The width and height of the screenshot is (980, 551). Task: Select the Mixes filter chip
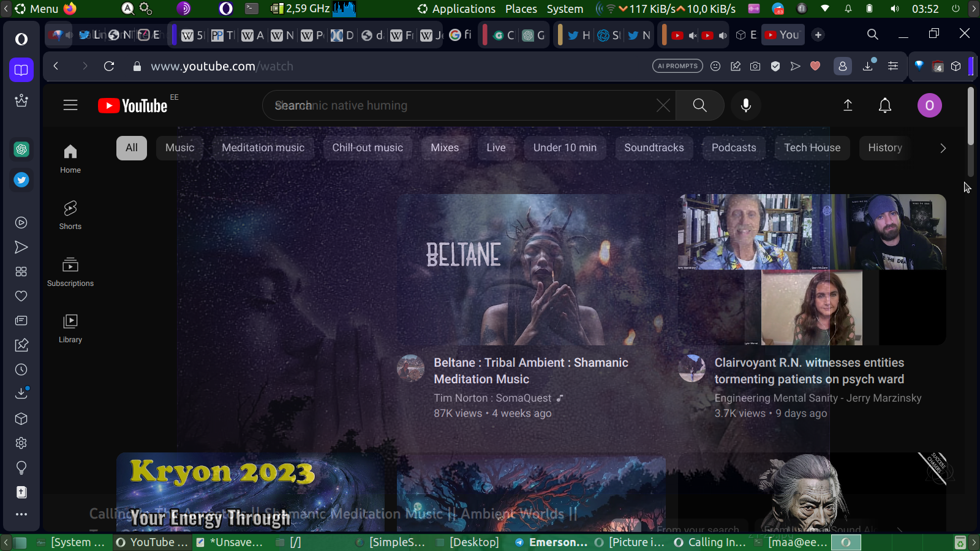coord(445,148)
